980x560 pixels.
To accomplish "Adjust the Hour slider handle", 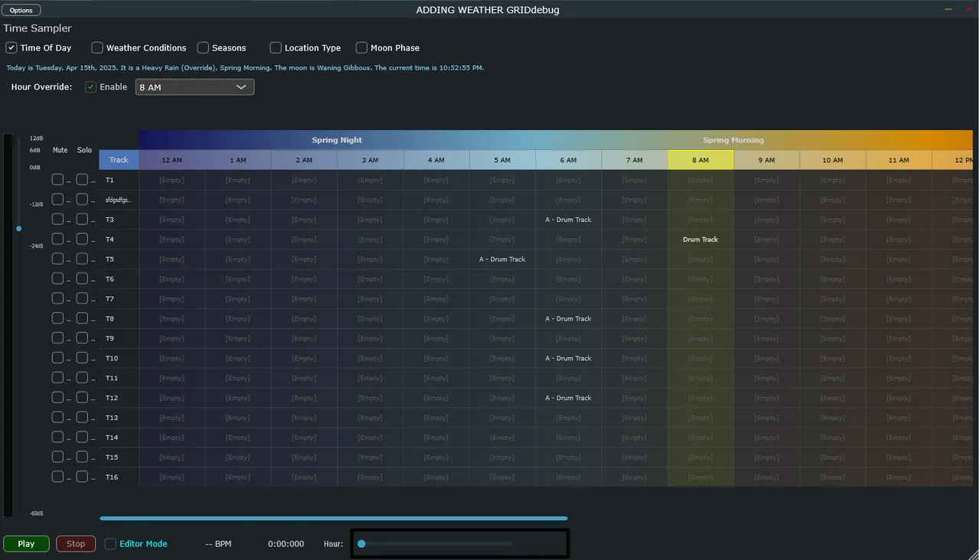I will pyautogui.click(x=361, y=544).
